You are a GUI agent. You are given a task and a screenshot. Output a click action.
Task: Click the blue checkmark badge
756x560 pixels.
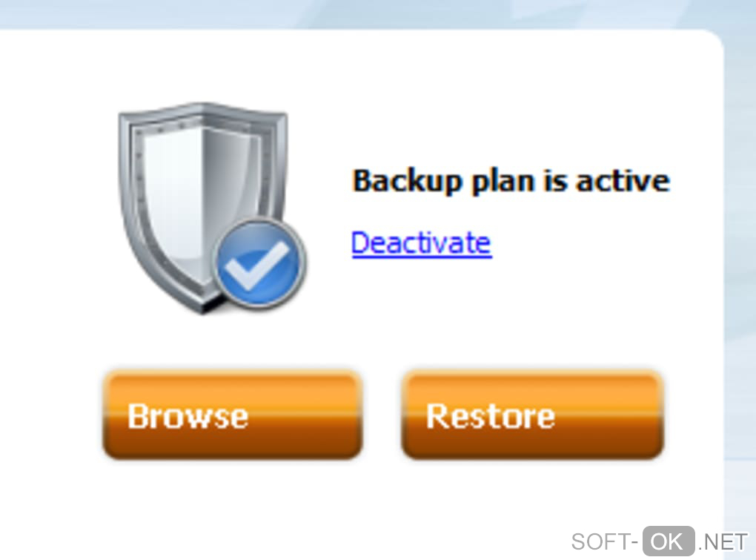(x=259, y=264)
